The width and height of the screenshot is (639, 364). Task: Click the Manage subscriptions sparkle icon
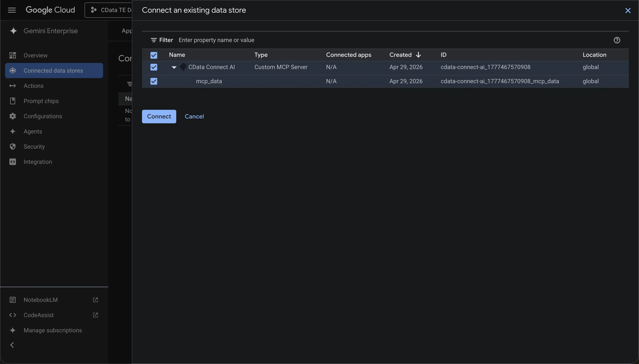coord(12,330)
